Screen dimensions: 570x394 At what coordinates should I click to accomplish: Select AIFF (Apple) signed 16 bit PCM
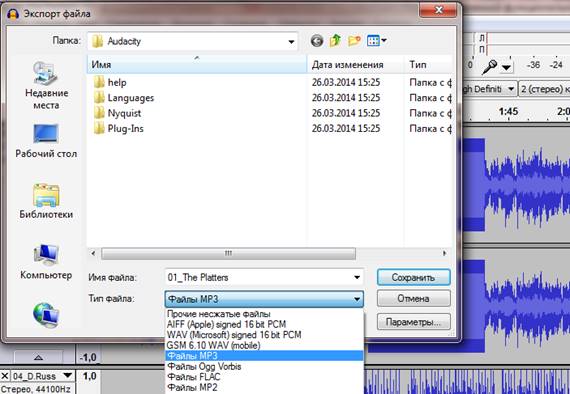pos(264,324)
